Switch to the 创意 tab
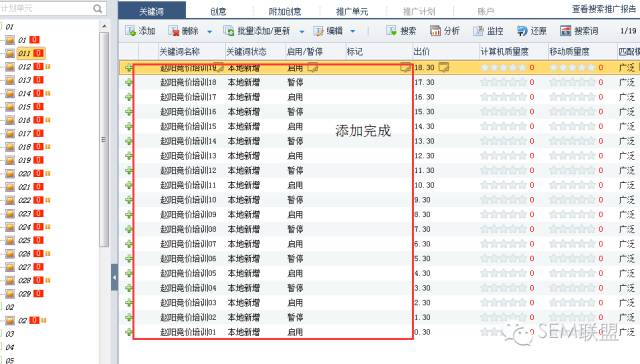The width and height of the screenshot is (640, 364). click(x=218, y=11)
